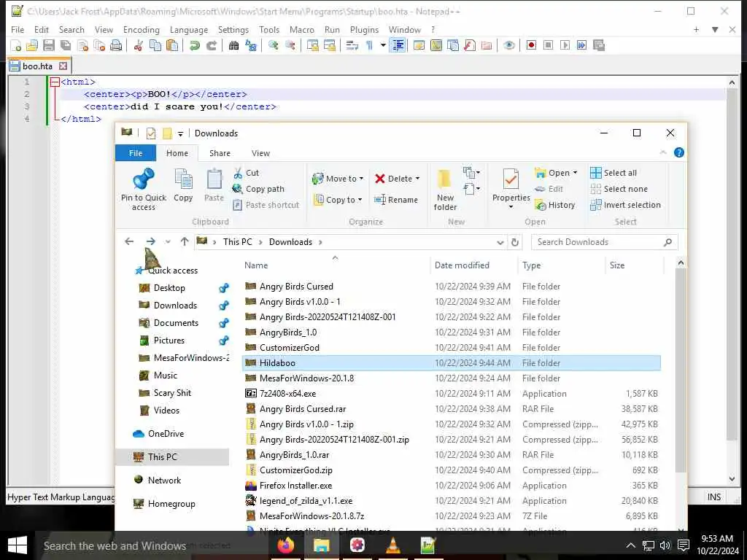The height and width of the screenshot is (560, 747).
Task: Open Firefox from the taskbar
Action: click(x=285, y=545)
